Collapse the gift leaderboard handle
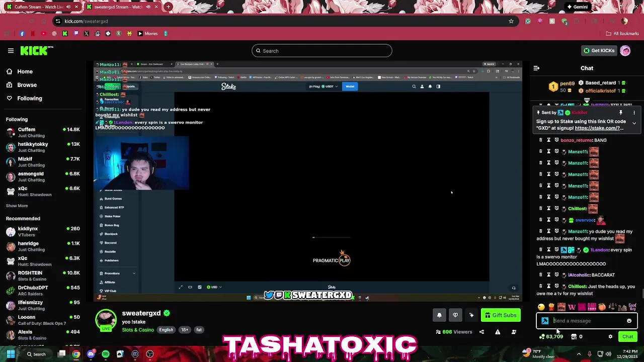Viewport: 644px width, 362px height. click(x=587, y=101)
